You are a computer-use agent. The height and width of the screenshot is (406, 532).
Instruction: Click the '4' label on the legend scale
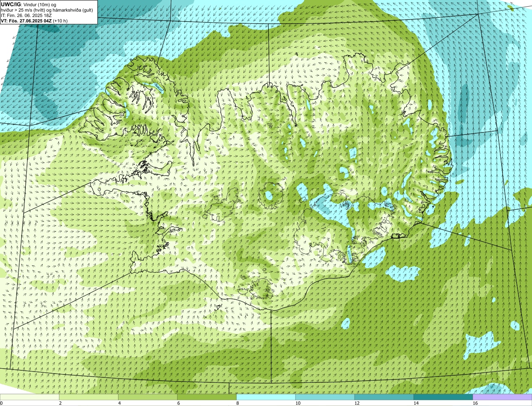coord(119,403)
